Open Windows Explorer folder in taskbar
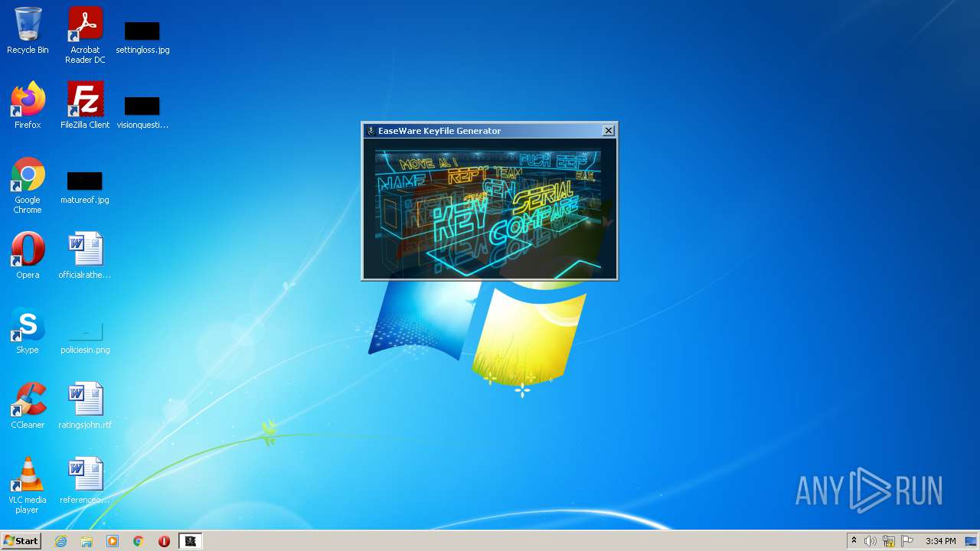The height and width of the screenshot is (551, 980). coord(87,541)
